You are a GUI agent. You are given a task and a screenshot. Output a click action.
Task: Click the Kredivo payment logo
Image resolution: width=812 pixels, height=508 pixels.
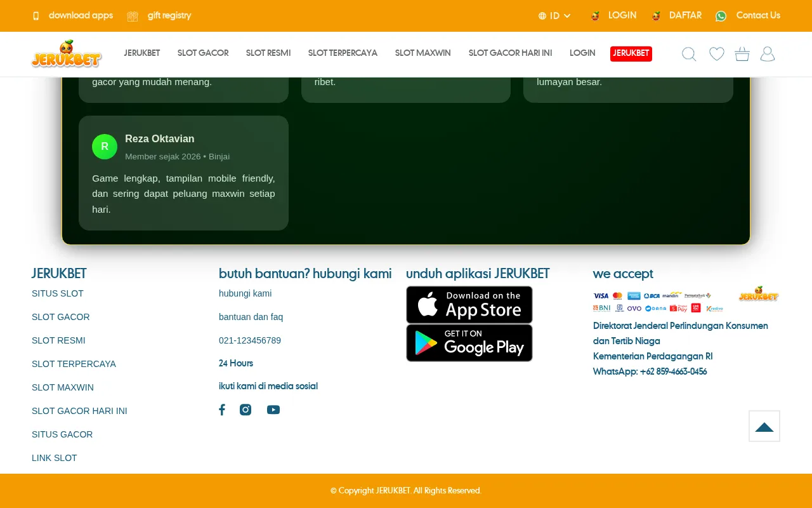click(714, 309)
